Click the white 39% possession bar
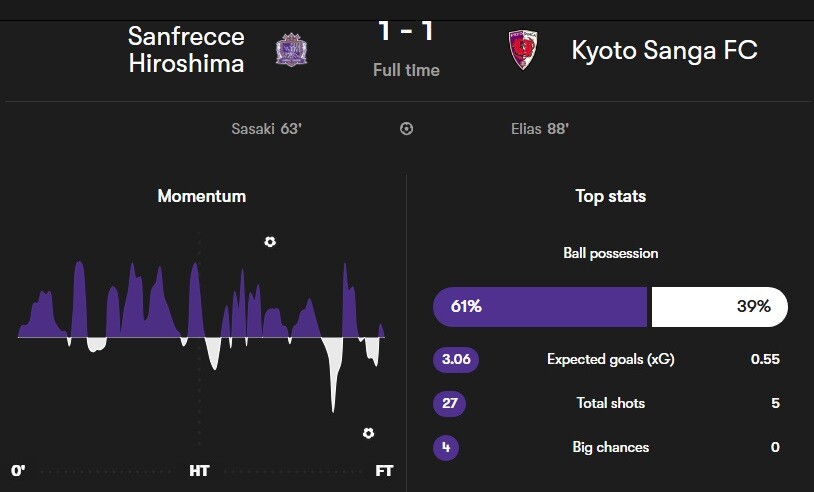Screen dimensions: 814x492 719,307
